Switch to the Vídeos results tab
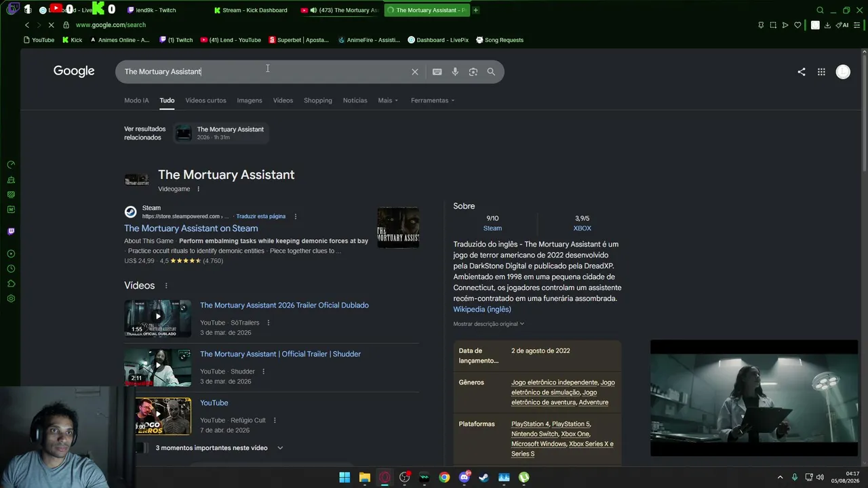This screenshot has width=868, height=488. [x=283, y=100]
